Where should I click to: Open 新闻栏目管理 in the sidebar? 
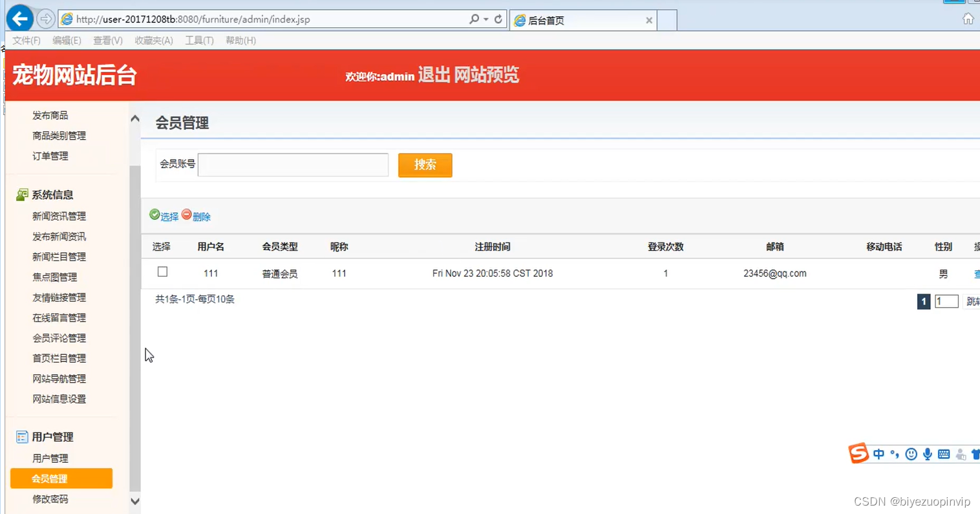pyautogui.click(x=59, y=257)
